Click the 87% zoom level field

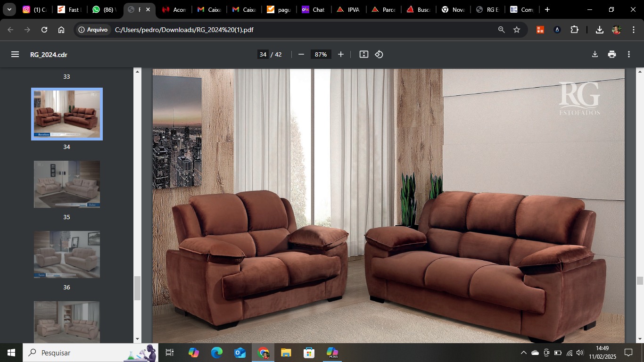[321, 54]
